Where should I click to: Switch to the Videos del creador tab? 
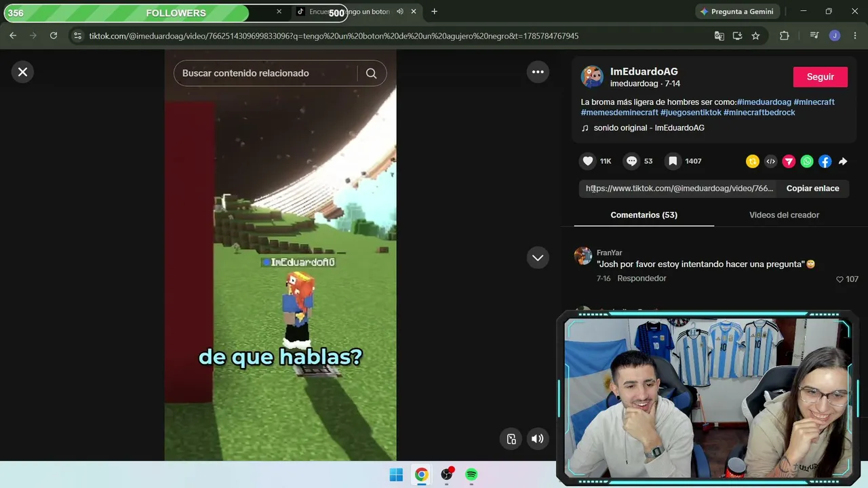[x=784, y=215]
